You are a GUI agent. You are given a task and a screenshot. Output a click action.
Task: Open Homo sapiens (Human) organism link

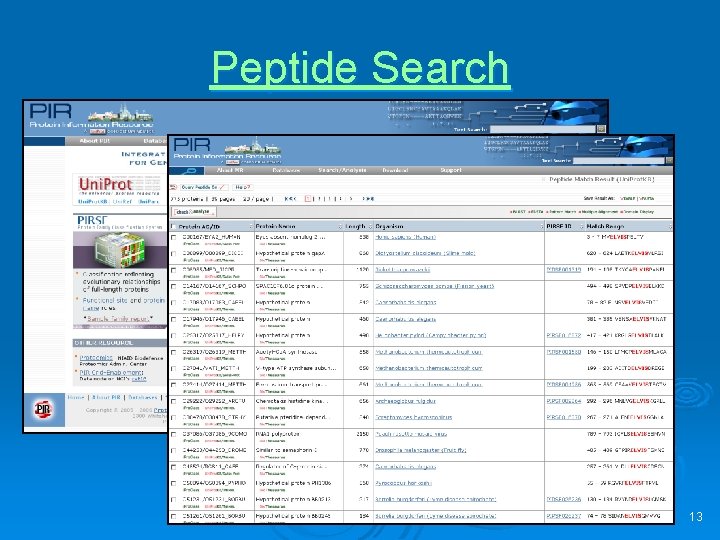[405, 237]
